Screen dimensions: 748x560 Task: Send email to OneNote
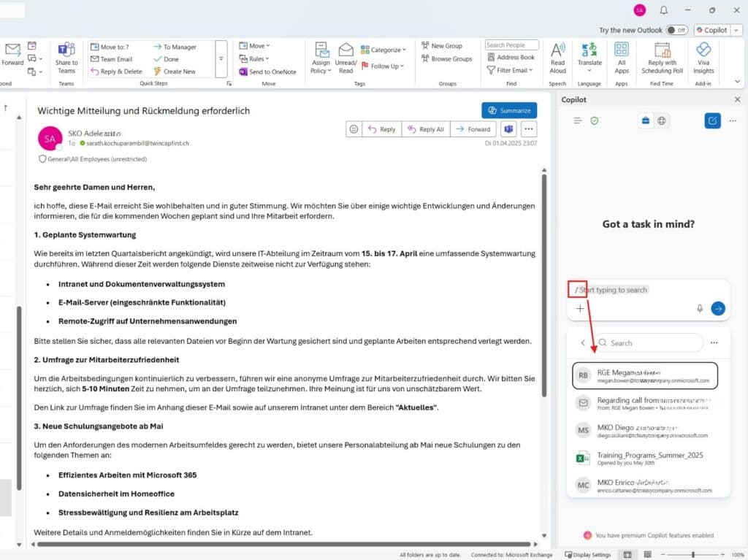point(267,72)
